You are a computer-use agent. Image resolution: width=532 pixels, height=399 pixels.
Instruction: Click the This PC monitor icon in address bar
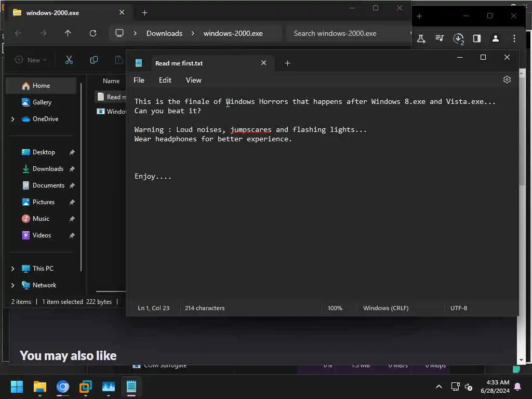coord(119,33)
